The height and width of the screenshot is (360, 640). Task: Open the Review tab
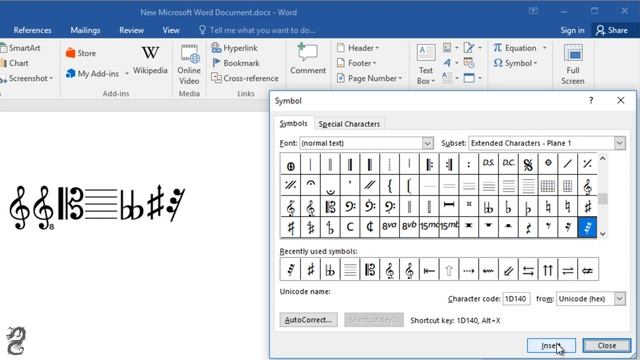[131, 30]
